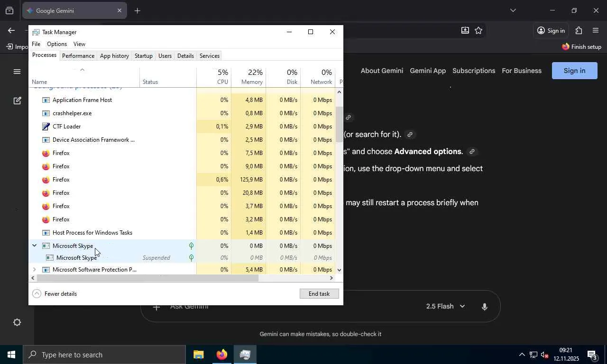Viewport: 607px width, 364px height.
Task: Open the Subscriptions link
Action: [x=474, y=71]
